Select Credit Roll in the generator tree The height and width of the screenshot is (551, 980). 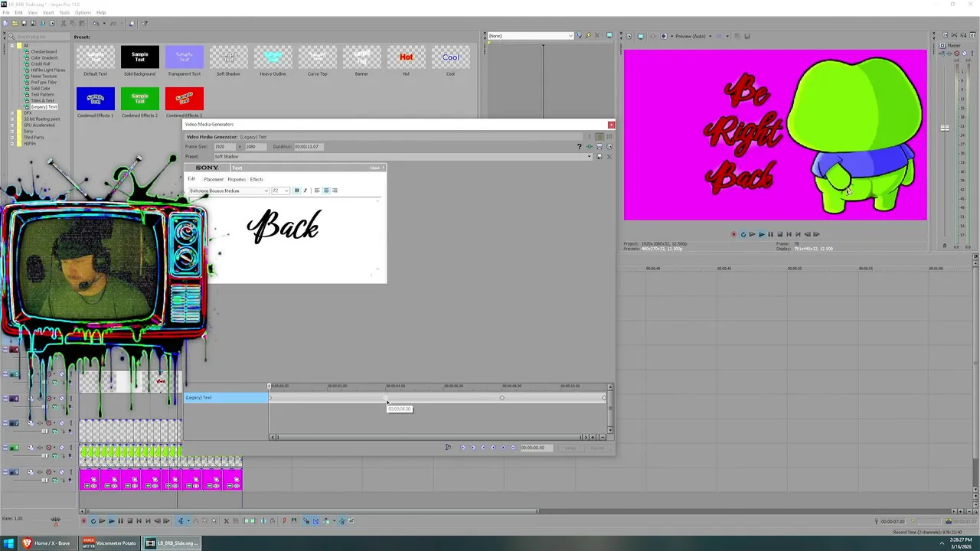coord(41,64)
